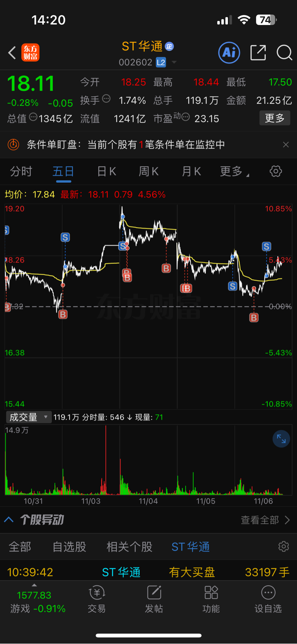Tap the 均价 17.84 readout
This screenshot has height=644, width=297.
click(30, 194)
